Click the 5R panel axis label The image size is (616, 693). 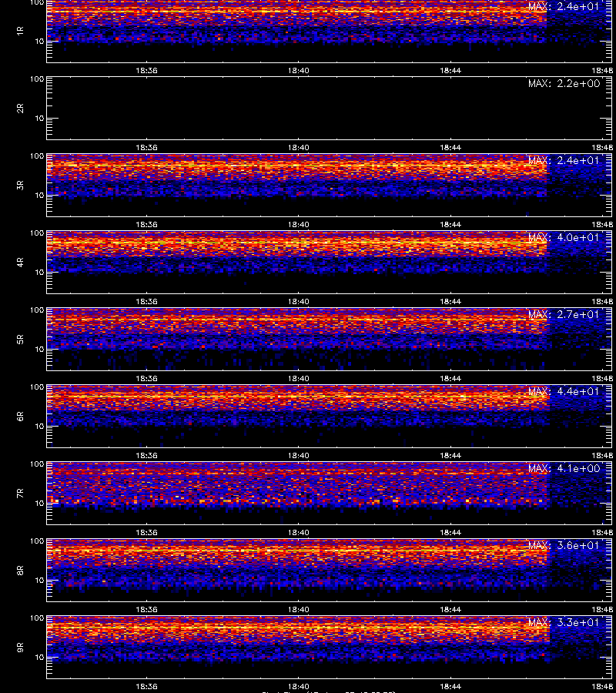pos(20,340)
